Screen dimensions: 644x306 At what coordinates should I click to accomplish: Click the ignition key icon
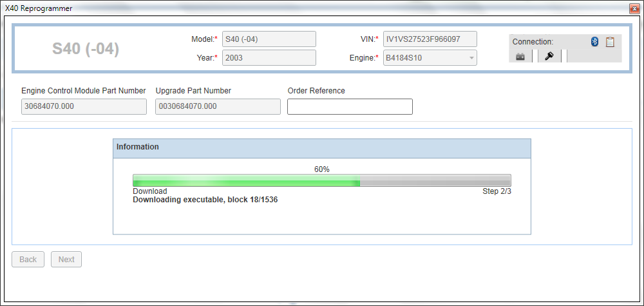click(x=549, y=56)
